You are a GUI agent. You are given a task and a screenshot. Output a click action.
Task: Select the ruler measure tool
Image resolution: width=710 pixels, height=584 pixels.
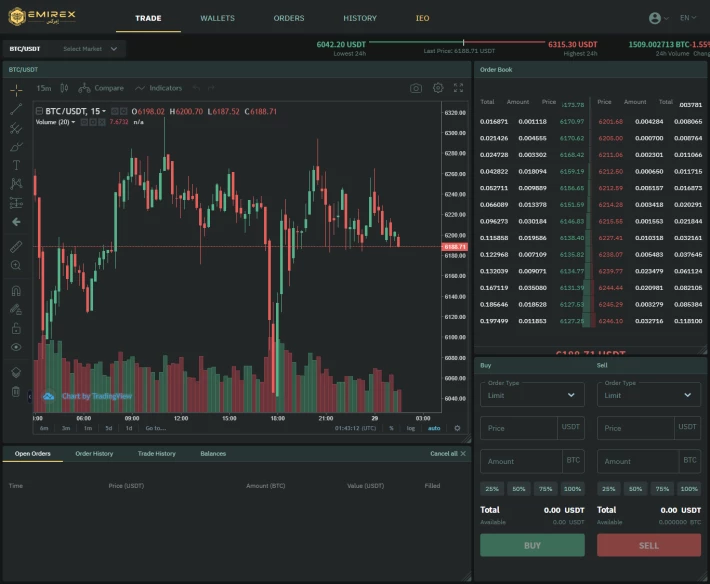tap(16, 247)
